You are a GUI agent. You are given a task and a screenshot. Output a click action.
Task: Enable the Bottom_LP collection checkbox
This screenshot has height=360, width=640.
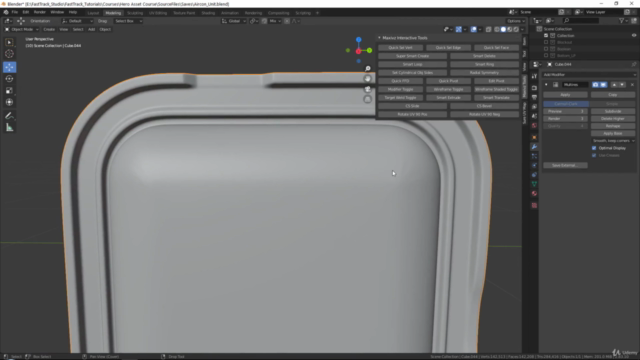(x=546, y=55)
